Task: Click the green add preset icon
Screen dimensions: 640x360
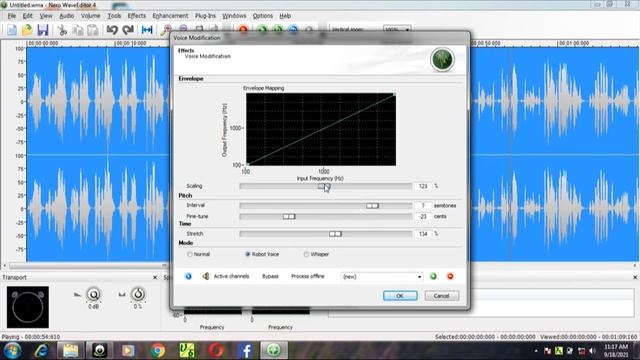Action: [433, 276]
